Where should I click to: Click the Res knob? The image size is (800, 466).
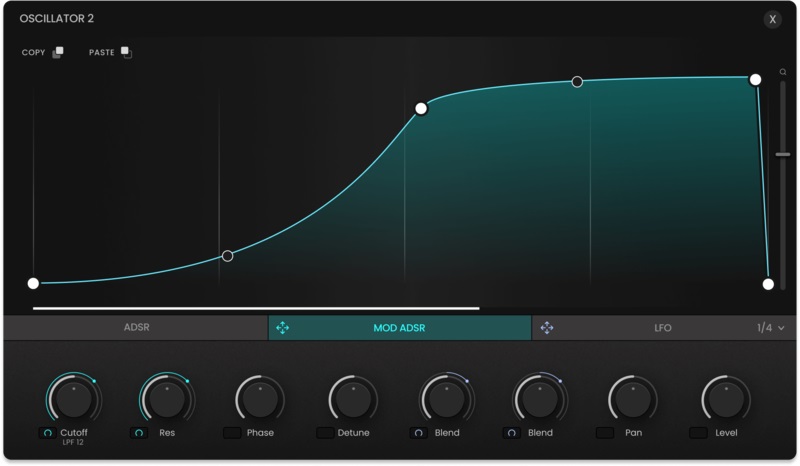click(x=167, y=400)
